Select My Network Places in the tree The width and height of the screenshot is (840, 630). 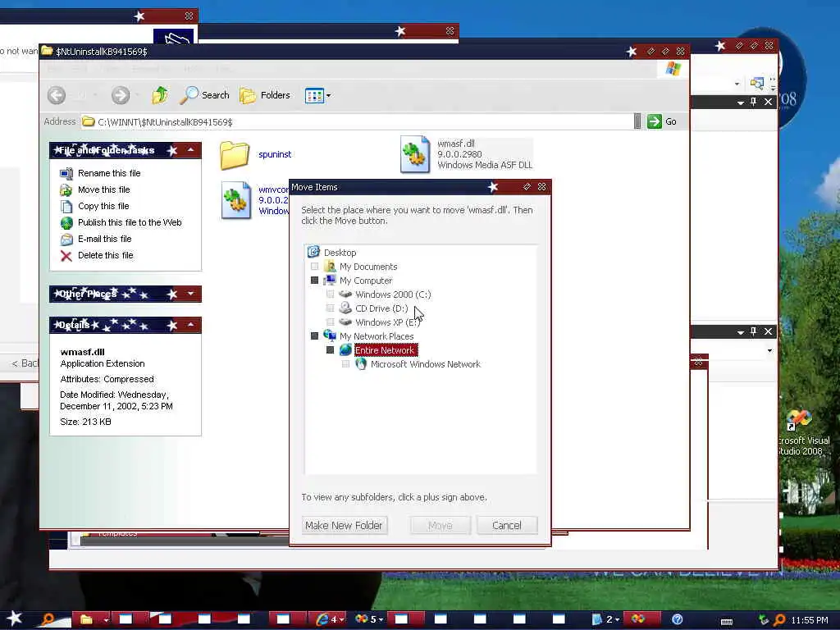376,336
